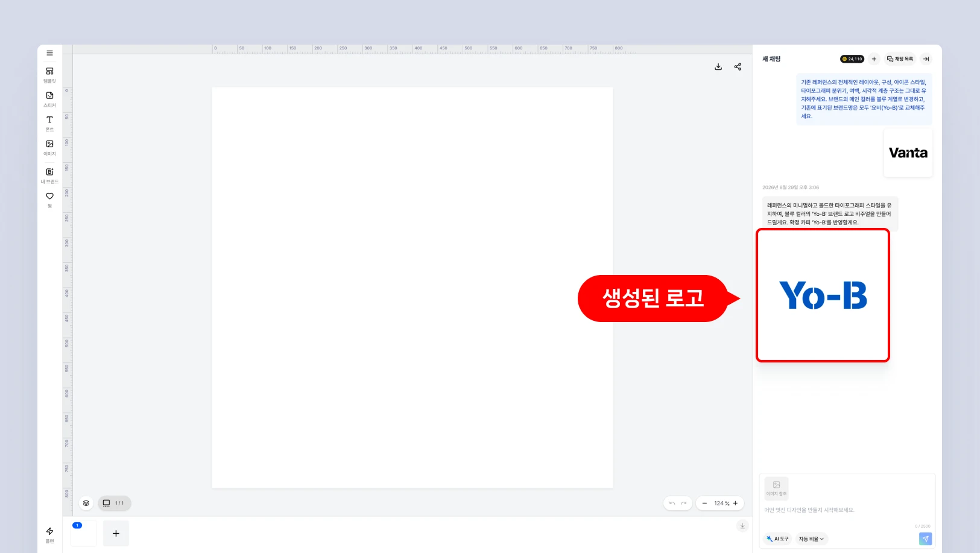Open the generated Yo-B logo image
Screen dimensions: 980x553
coord(823,295)
